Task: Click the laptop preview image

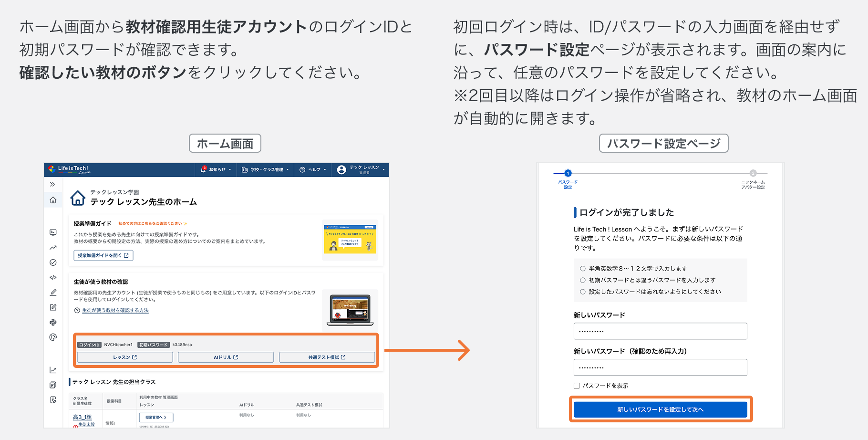Action: tap(350, 310)
